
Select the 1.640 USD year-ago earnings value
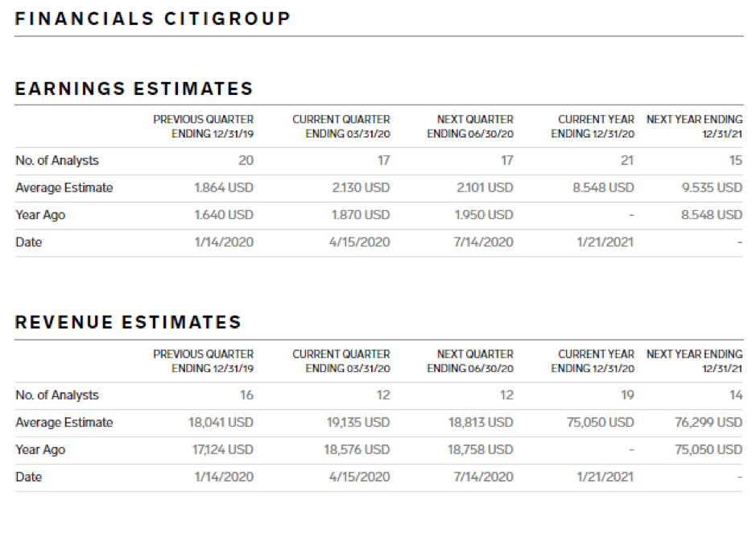[x=224, y=215]
